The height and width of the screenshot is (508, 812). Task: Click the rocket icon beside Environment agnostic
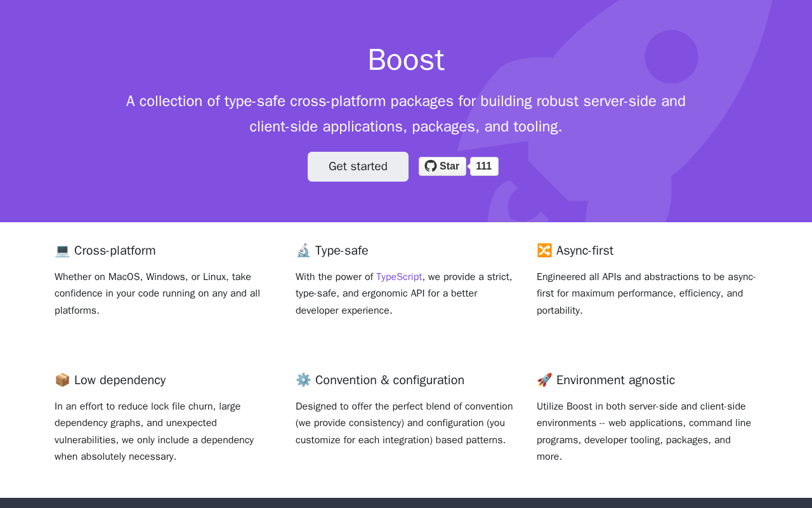pos(544,380)
